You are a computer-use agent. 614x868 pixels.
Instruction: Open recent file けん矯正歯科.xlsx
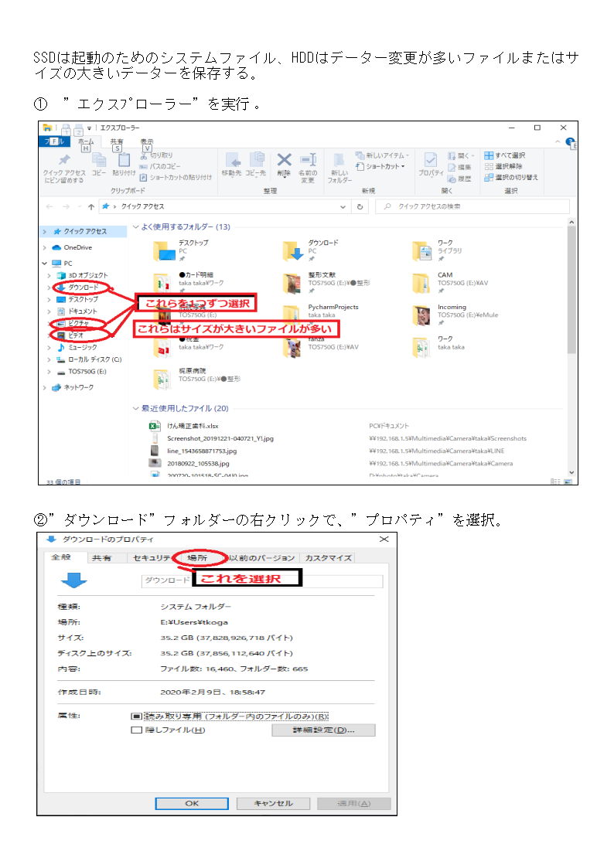tap(193, 426)
